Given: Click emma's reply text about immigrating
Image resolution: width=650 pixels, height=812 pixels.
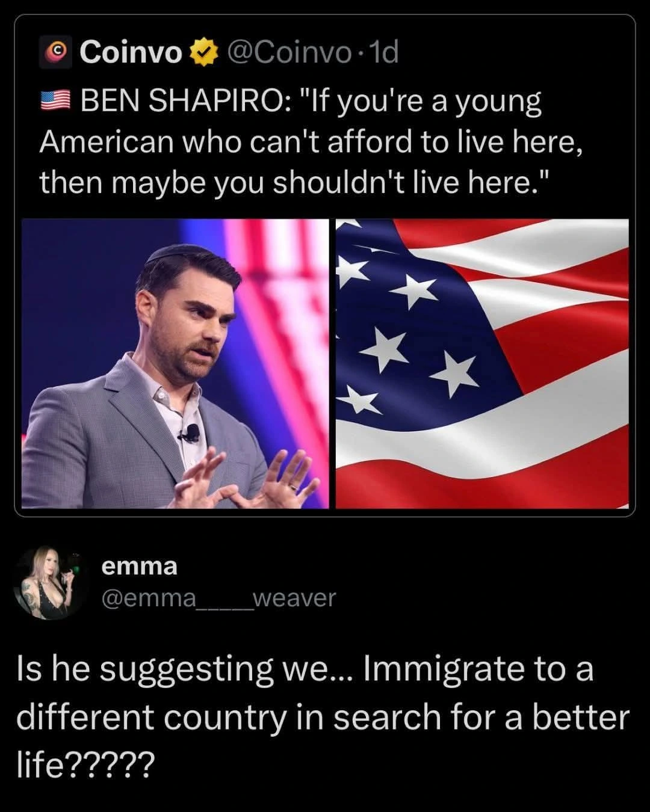Looking at the screenshot, I should pyautogui.click(x=322, y=717).
